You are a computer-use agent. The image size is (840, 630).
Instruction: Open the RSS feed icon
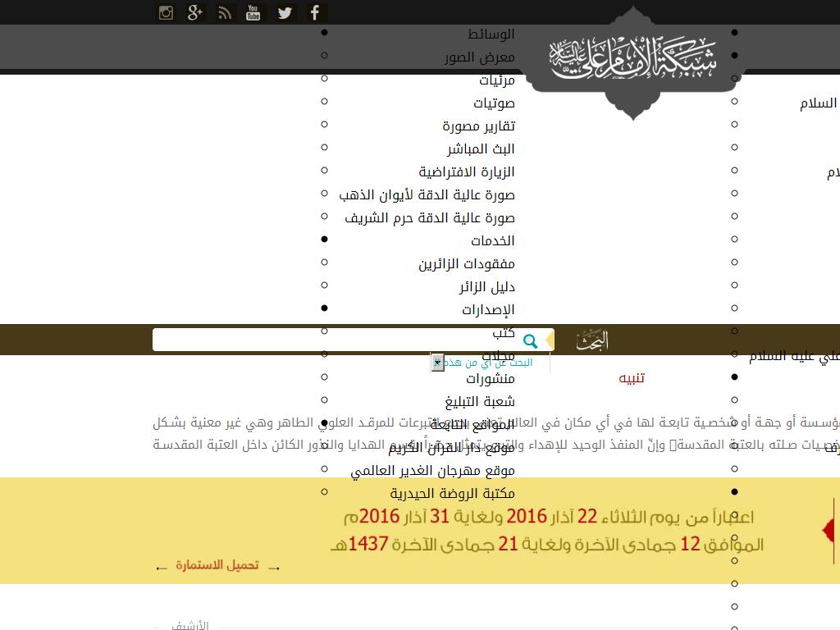pos(225,12)
